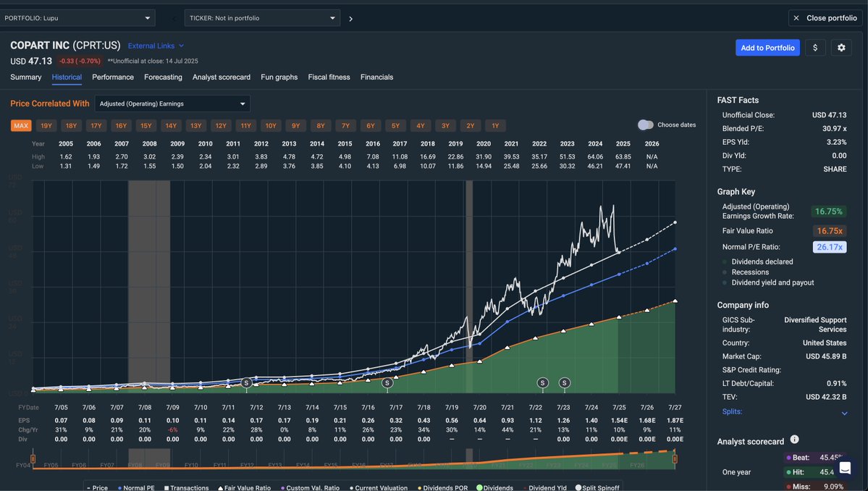Toggle Fair Value Ratio legend item
Viewport: 868px width, 491px height.
tap(244, 487)
